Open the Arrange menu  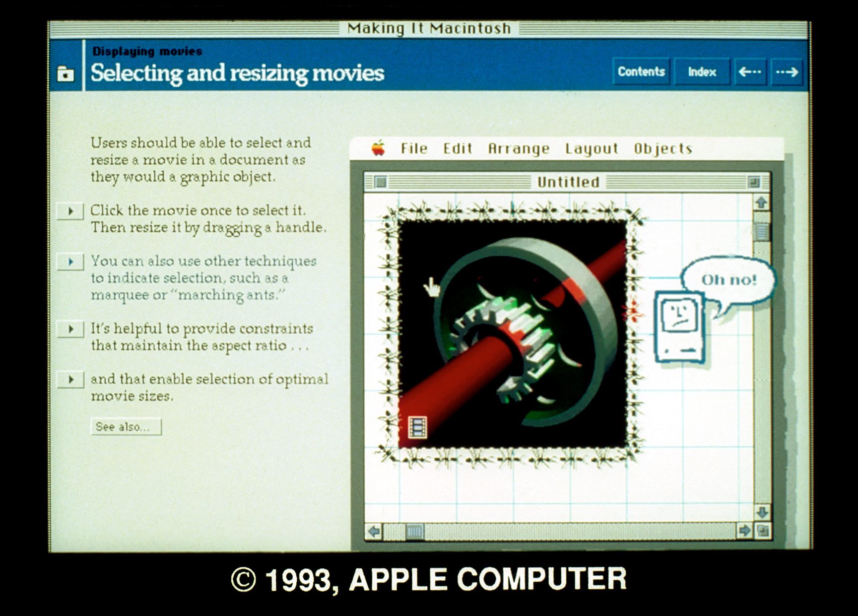pyautogui.click(x=519, y=148)
